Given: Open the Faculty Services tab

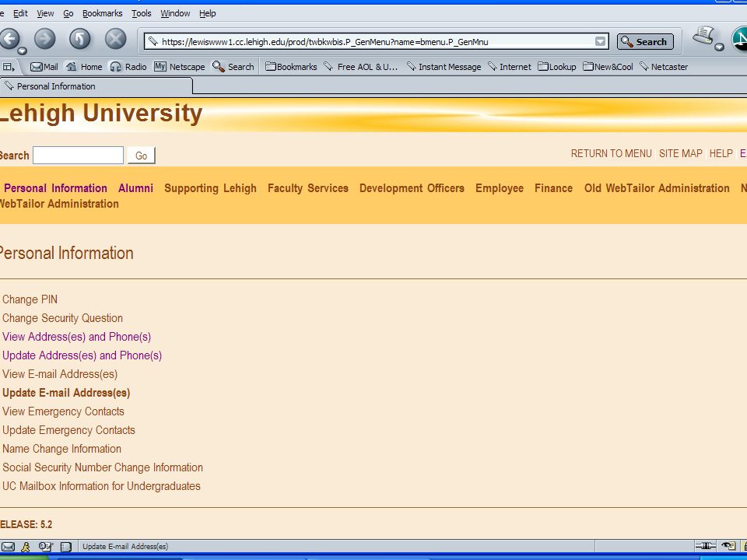Looking at the screenshot, I should click(308, 188).
